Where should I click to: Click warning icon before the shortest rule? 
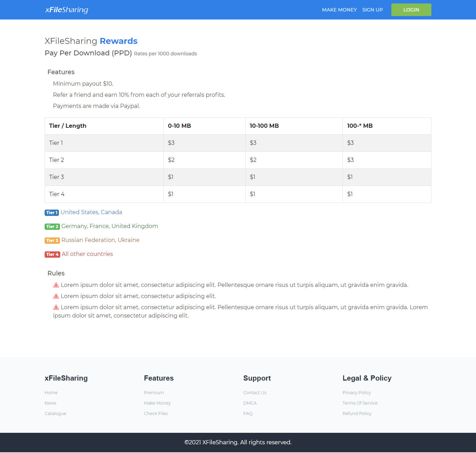point(56,296)
